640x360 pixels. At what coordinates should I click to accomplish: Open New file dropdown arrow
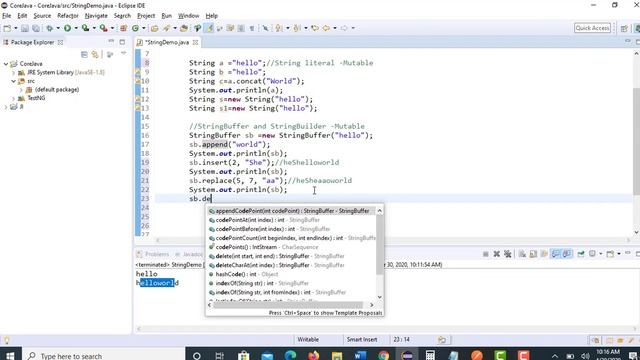click(16, 28)
